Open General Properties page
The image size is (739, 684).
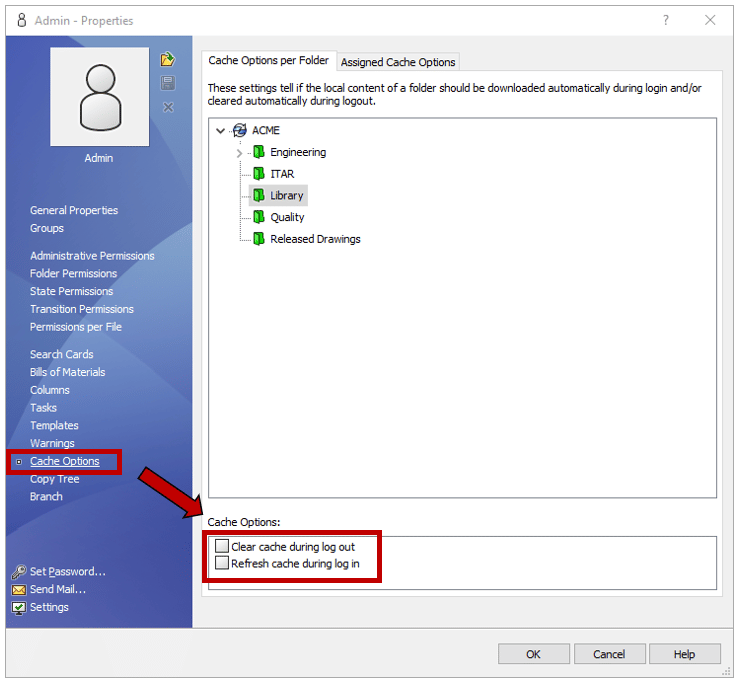[x=74, y=210]
